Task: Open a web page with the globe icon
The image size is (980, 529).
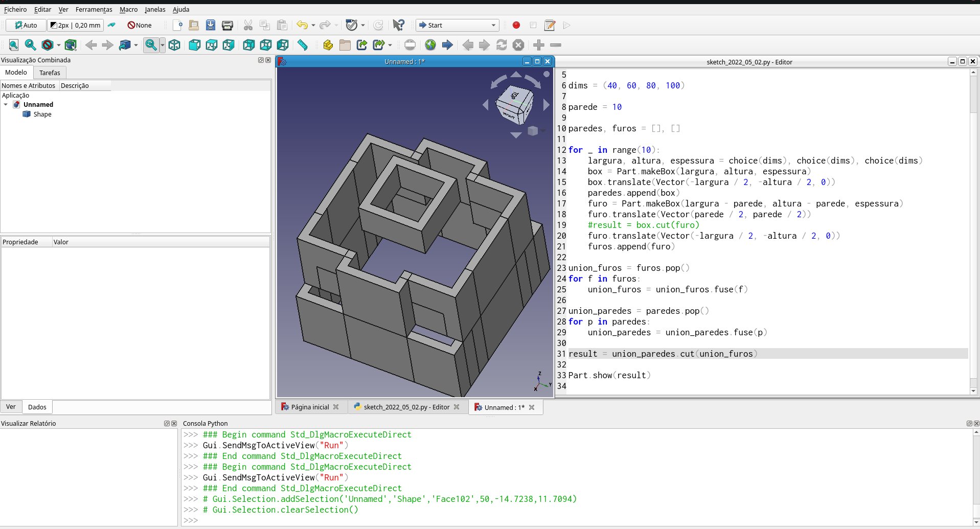Action: click(430, 45)
